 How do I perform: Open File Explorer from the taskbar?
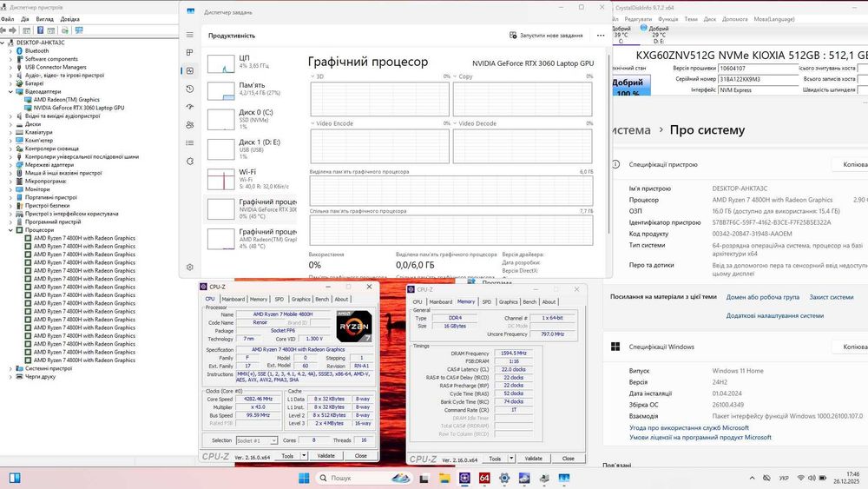click(444, 478)
